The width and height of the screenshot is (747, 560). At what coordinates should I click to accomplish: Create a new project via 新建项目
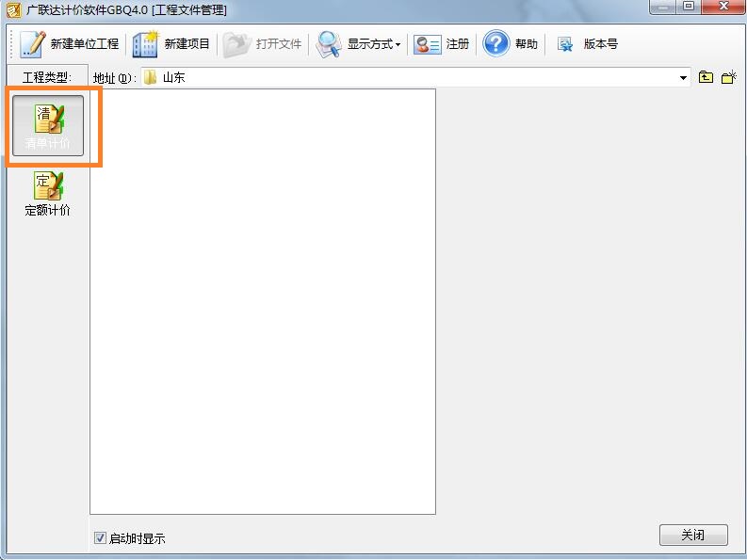point(171,44)
